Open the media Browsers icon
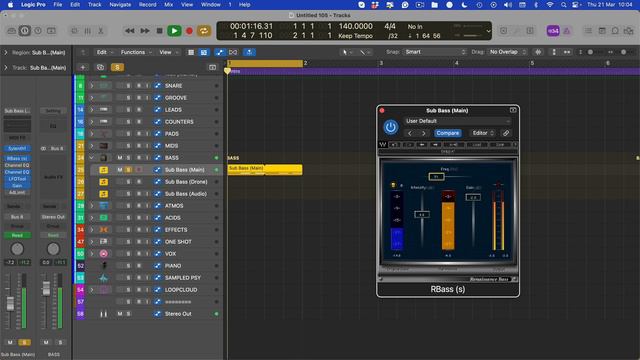640x360 pixels. (629, 31)
